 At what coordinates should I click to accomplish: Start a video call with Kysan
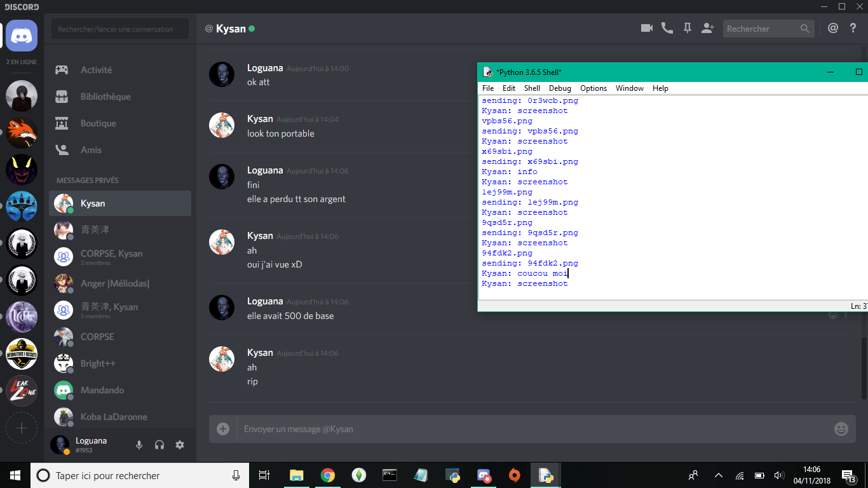[647, 29]
